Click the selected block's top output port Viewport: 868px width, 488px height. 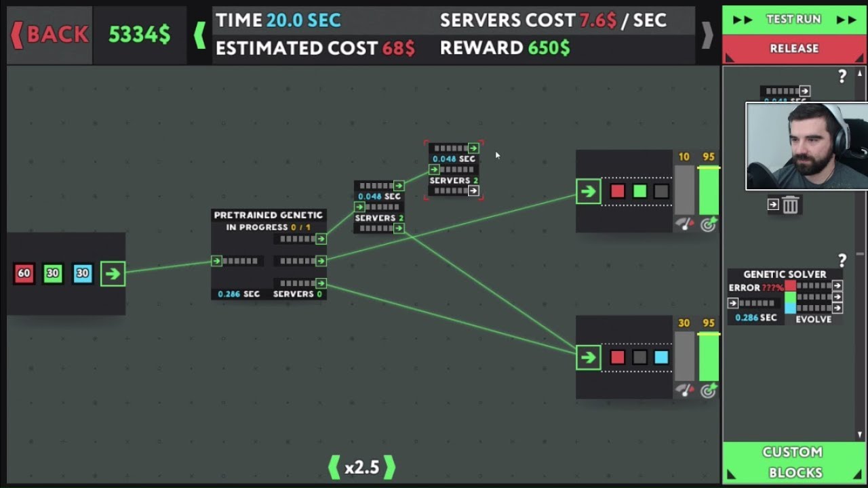pos(473,148)
